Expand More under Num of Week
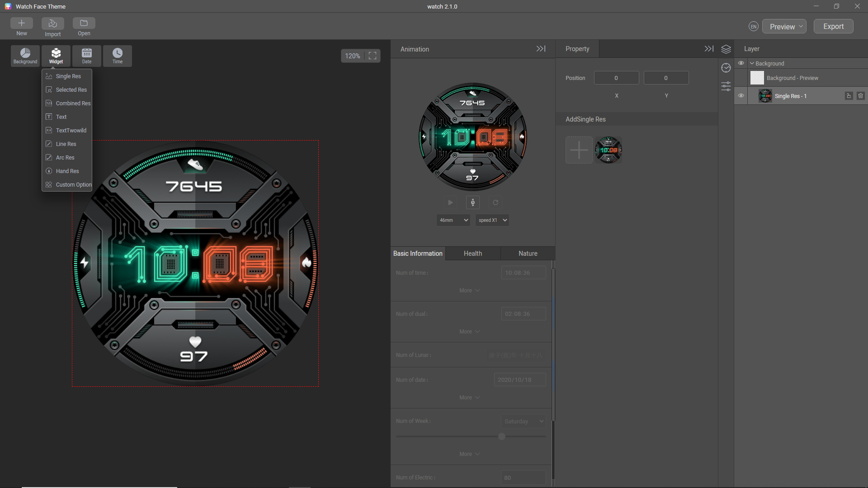Image resolution: width=868 pixels, height=488 pixels. [x=469, y=454]
